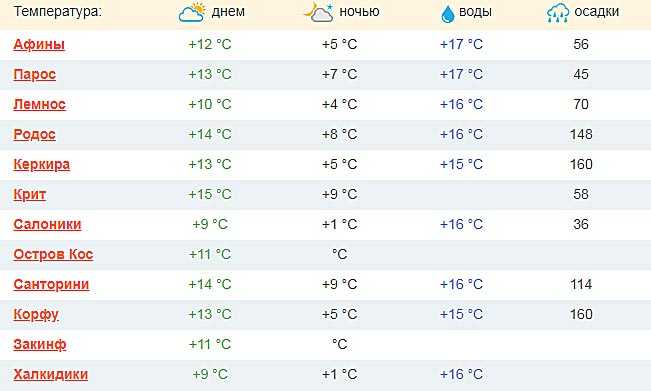This screenshot has height=391, width=651.
Task: Click the Салоники link
Action: tap(47, 224)
